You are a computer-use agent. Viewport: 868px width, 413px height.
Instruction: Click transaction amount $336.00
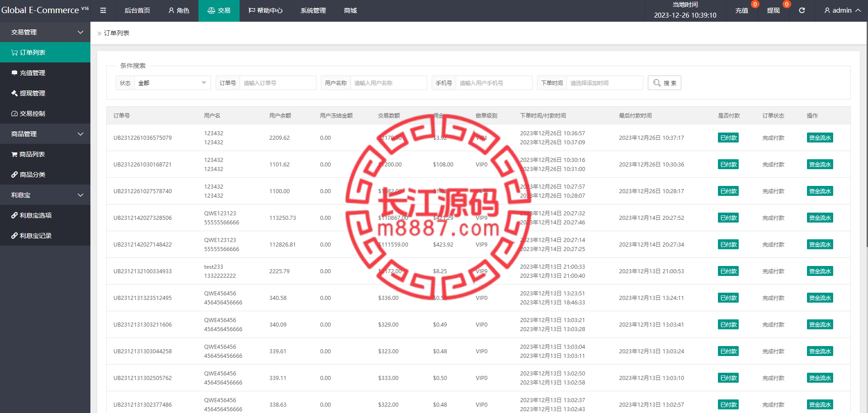coord(388,298)
